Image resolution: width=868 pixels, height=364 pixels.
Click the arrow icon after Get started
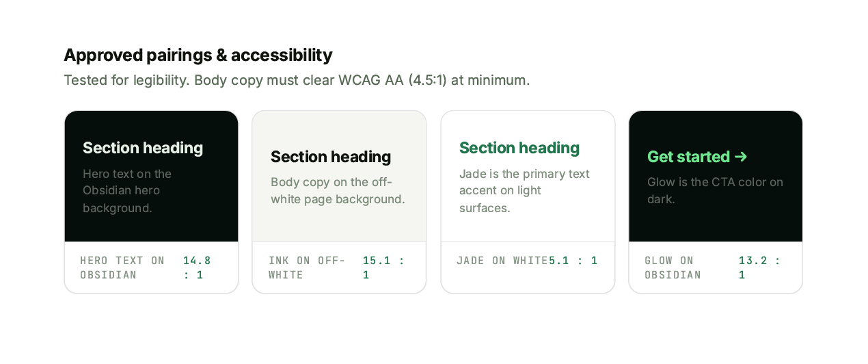pyautogui.click(x=741, y=157)
